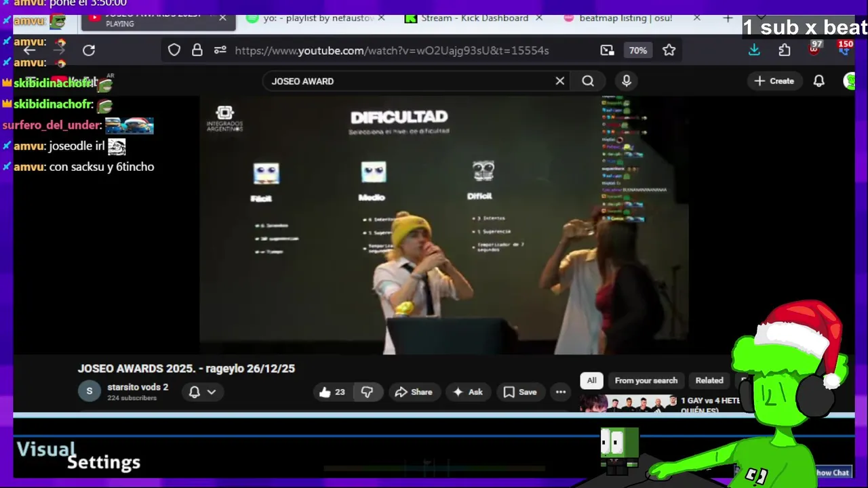Dislike the video

coord(367,392)
